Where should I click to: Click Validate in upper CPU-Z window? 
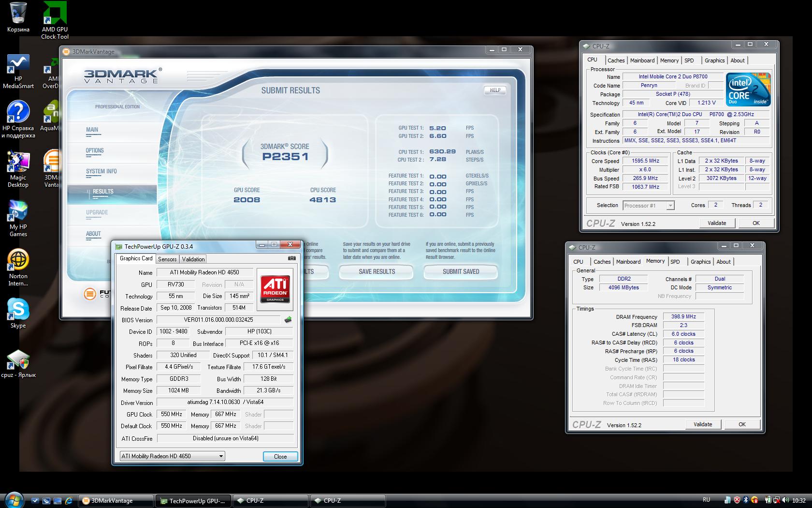(x=717, y=223)
